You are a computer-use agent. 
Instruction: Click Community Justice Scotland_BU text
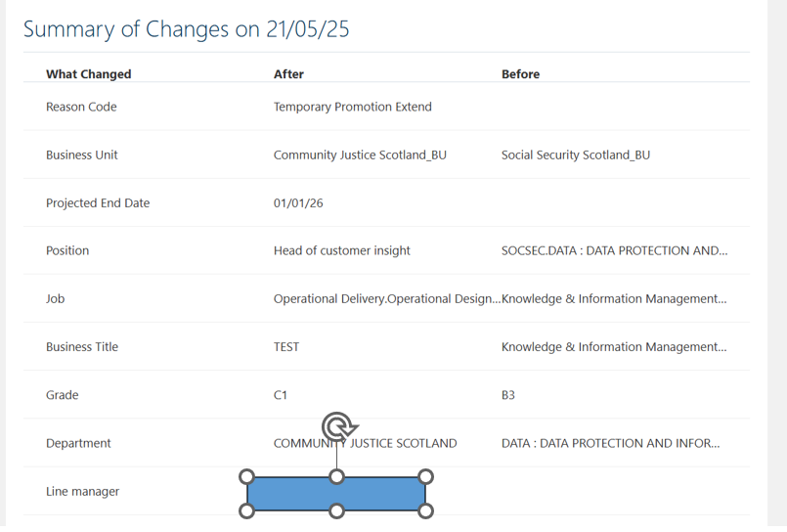pos(360,155)
